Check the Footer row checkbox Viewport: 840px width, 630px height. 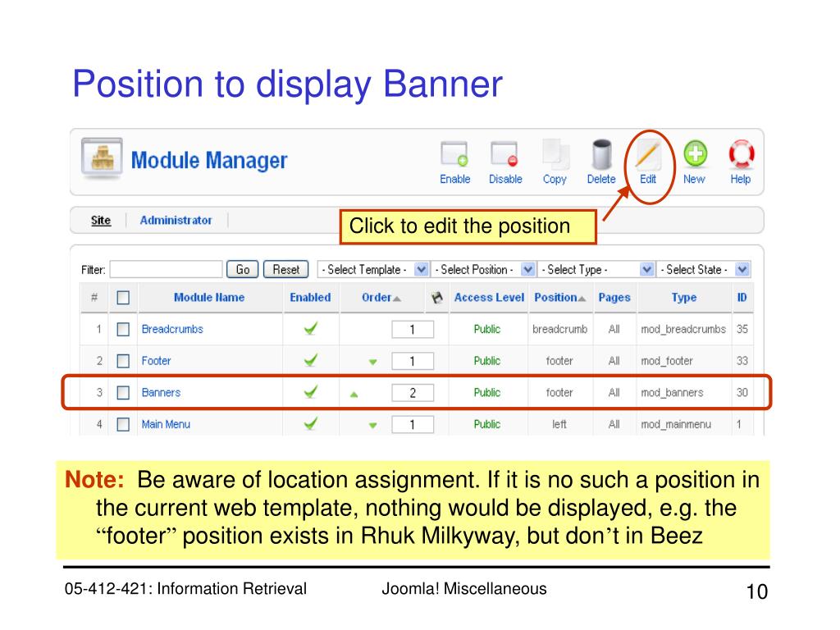click(x=123, y=361)
